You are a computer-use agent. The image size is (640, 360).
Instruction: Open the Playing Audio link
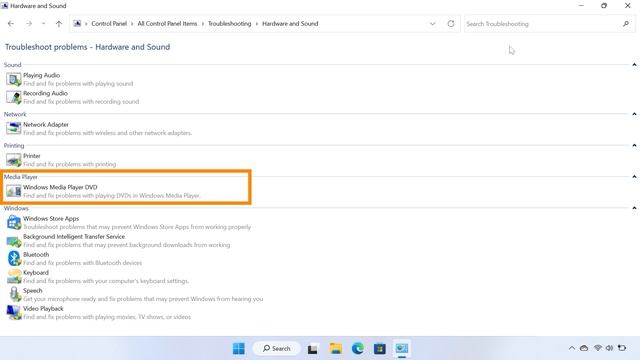(x=42, y=75)
